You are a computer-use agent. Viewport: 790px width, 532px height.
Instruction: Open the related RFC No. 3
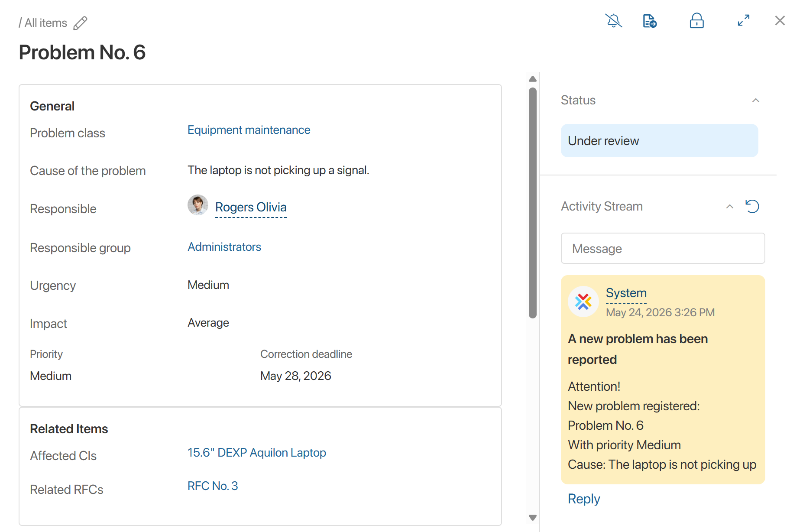(x=213, y=486)
